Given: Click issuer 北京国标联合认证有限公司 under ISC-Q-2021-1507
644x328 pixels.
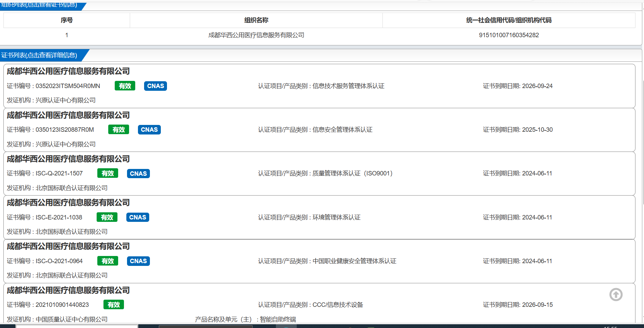Looking at the screenshot, I should pyautogui.click(x=72, y=188).
